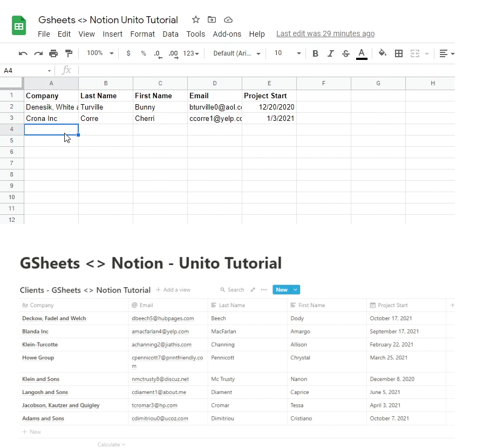This screenshot has height=448, width=490.
Task: Toggle italic formatting
Action: (331, 53)
